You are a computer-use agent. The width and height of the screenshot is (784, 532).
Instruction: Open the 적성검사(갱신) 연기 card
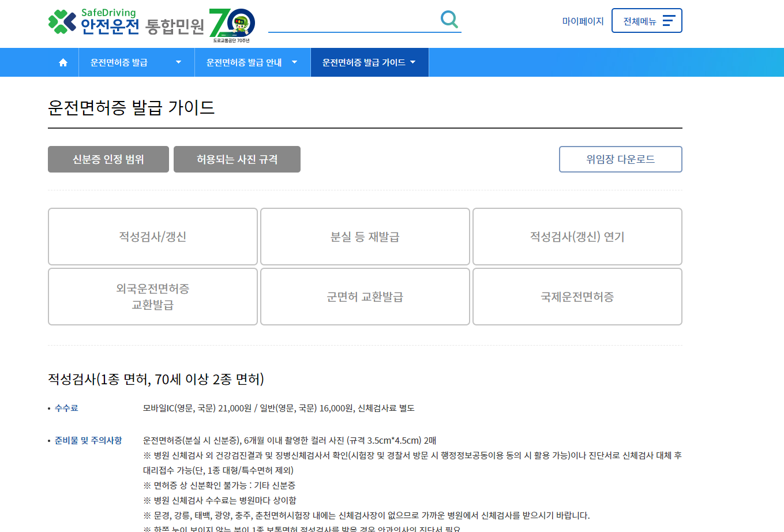577,237
